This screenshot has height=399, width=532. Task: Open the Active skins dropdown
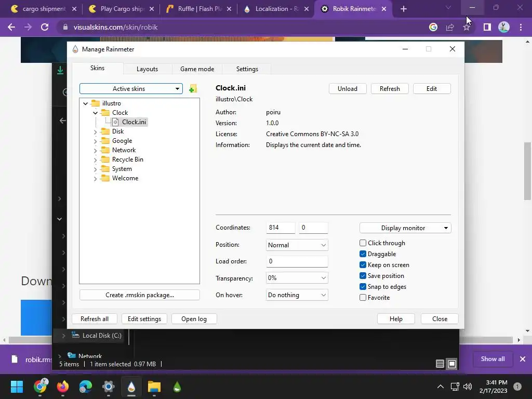click(x=131, y=89)
